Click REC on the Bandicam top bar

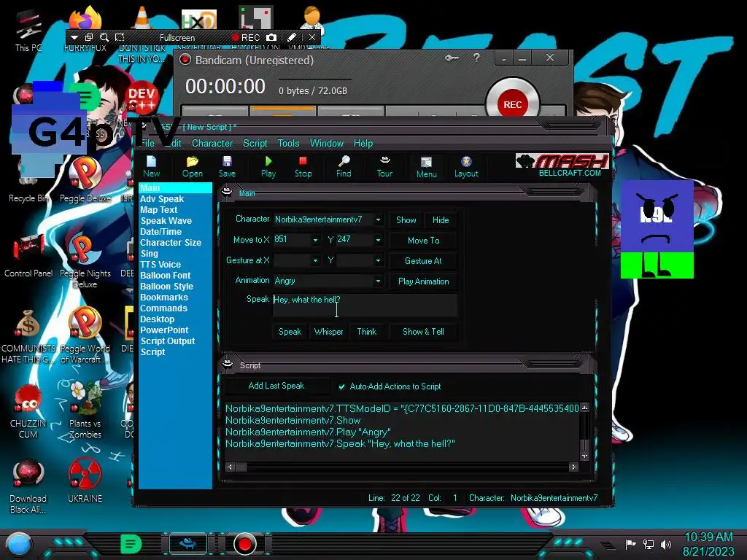point(246,37)
